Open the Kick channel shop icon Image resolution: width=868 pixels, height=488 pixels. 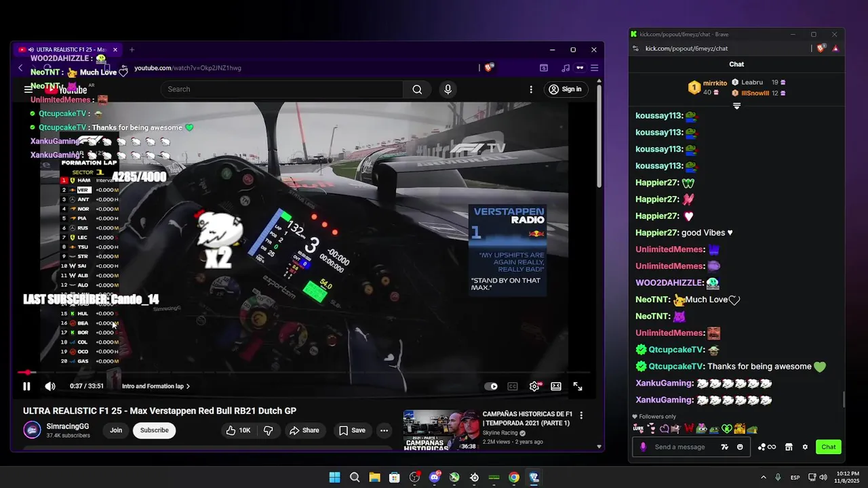click(789, 447)
